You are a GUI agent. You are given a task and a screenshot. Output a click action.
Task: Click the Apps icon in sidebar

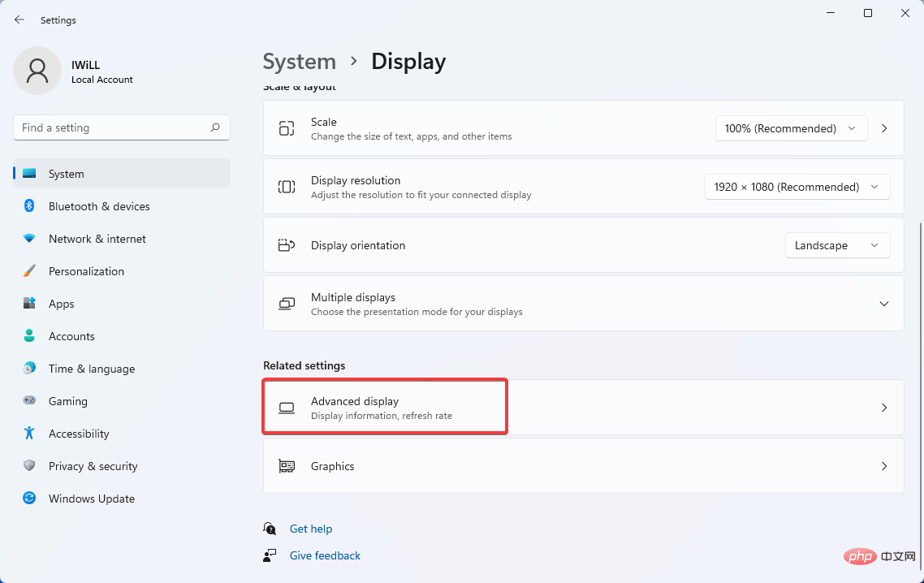click(29, 303)
